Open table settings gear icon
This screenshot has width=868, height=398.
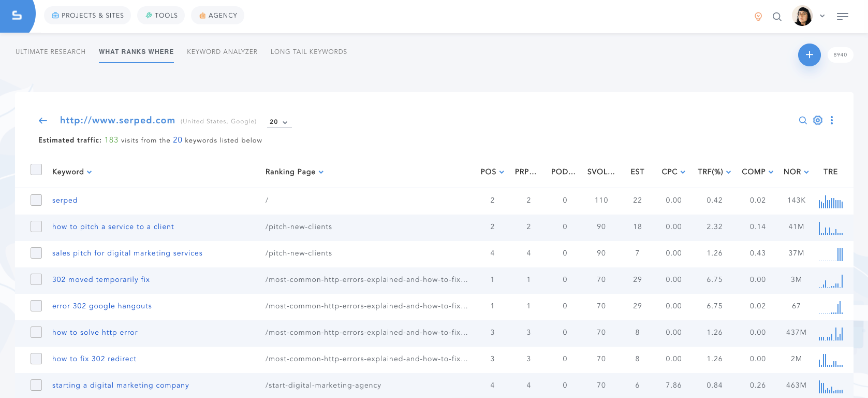818,120
